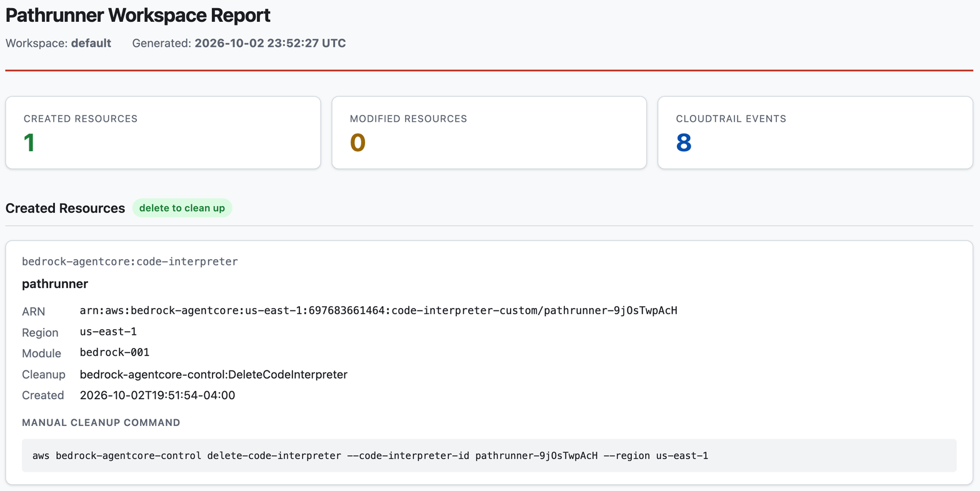Select the workspace name "default"

[x=91, y=43]
